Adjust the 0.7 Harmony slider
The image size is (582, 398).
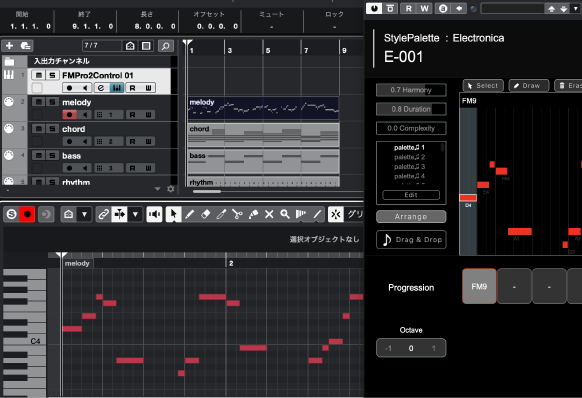point(411,90)
